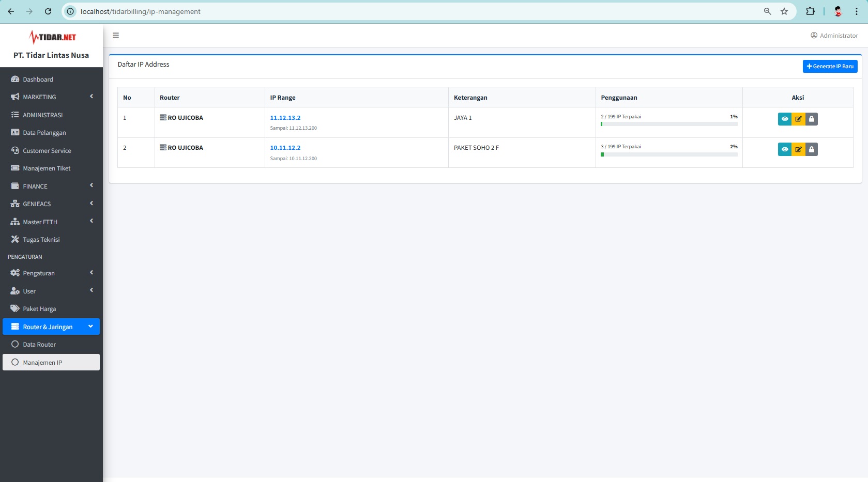View site information icon in address bar
Screen dimensions: 868x482
71,11
